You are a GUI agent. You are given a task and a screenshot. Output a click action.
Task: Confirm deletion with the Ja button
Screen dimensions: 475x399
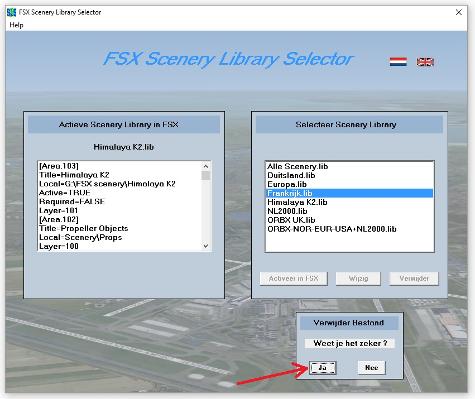point(322,368)
